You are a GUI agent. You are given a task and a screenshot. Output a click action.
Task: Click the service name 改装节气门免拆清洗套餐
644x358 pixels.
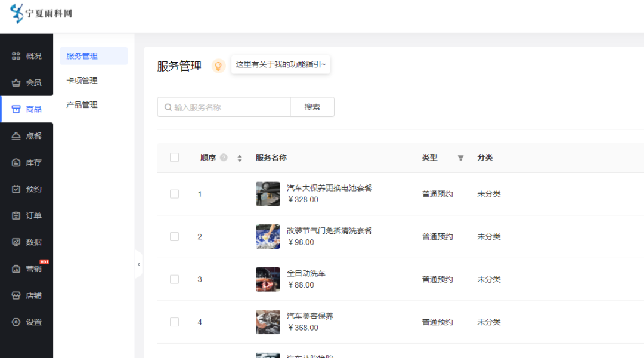pos(329,231)
